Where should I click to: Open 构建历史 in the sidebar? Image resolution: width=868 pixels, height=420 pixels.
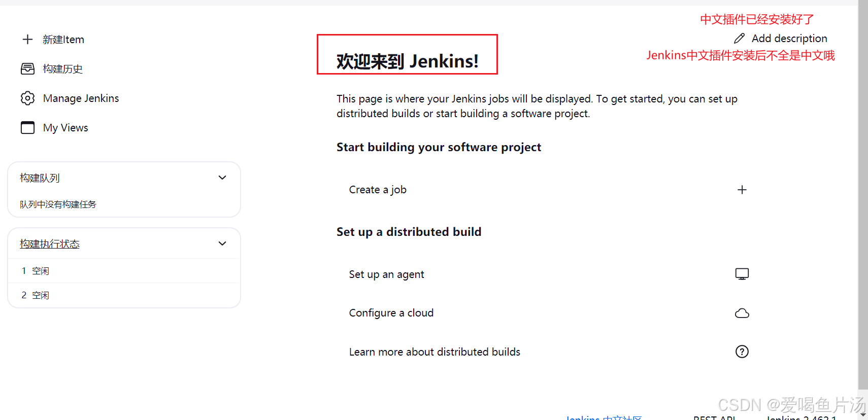63,69
